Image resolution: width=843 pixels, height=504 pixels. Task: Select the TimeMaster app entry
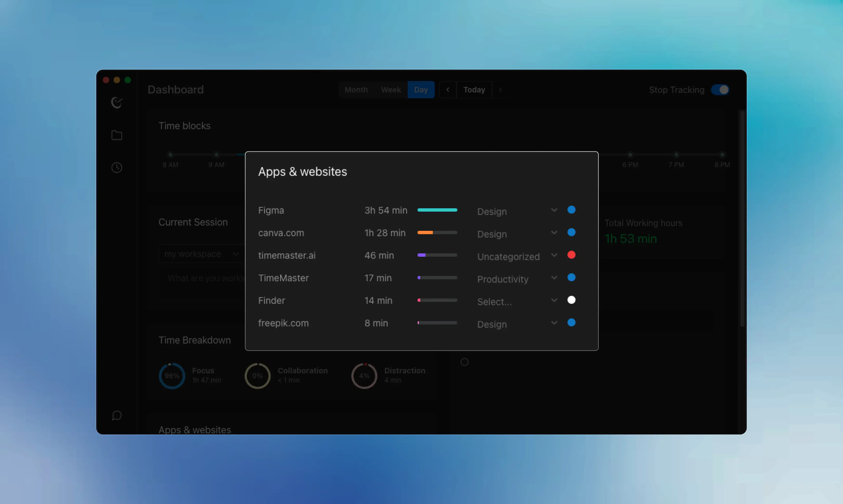tap(283, 278)
